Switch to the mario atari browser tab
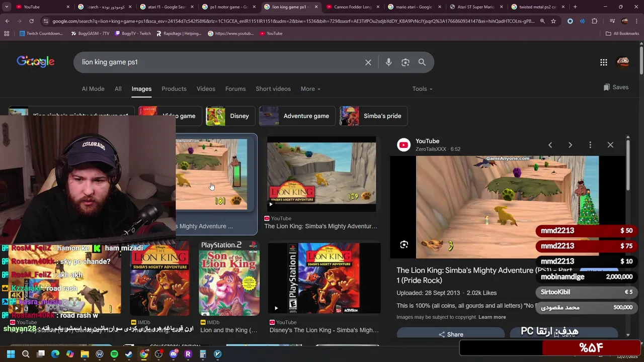 tap(415, 7)
